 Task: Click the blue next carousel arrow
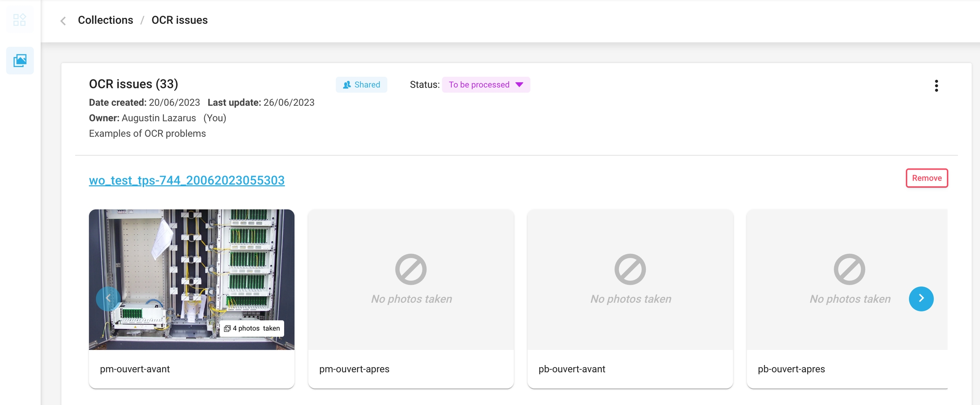point(921,299)
